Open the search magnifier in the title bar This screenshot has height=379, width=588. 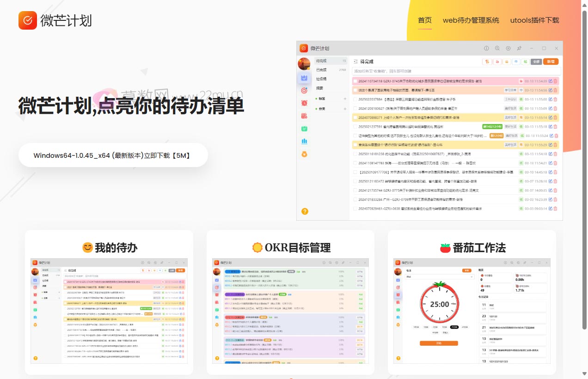tap(497, 48)
